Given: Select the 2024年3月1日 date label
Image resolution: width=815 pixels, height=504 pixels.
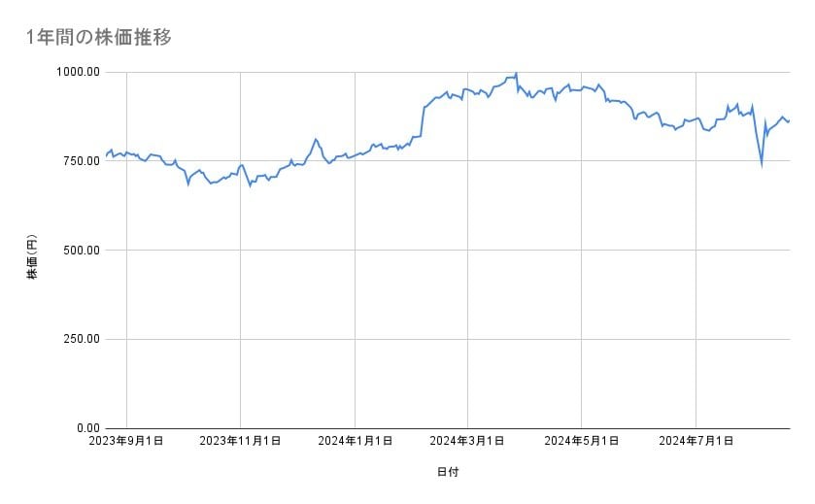Looking at the screenshot, I should click(467, 441).
